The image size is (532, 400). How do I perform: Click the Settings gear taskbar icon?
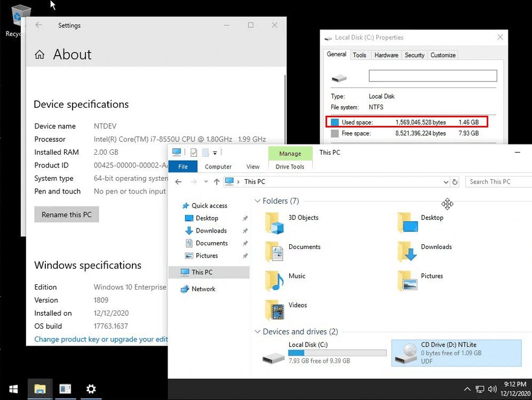click(91, 389)
